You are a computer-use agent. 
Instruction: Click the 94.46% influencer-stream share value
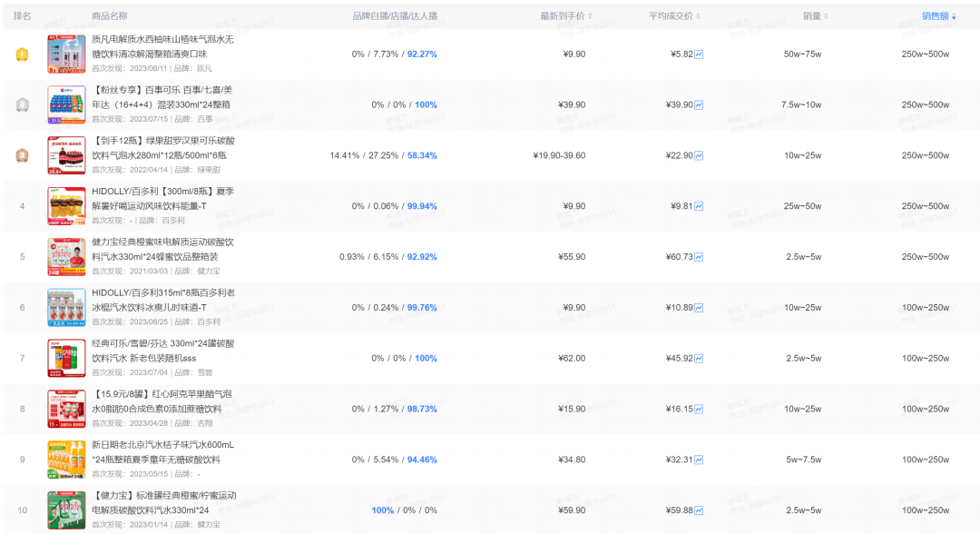[422, 460]
